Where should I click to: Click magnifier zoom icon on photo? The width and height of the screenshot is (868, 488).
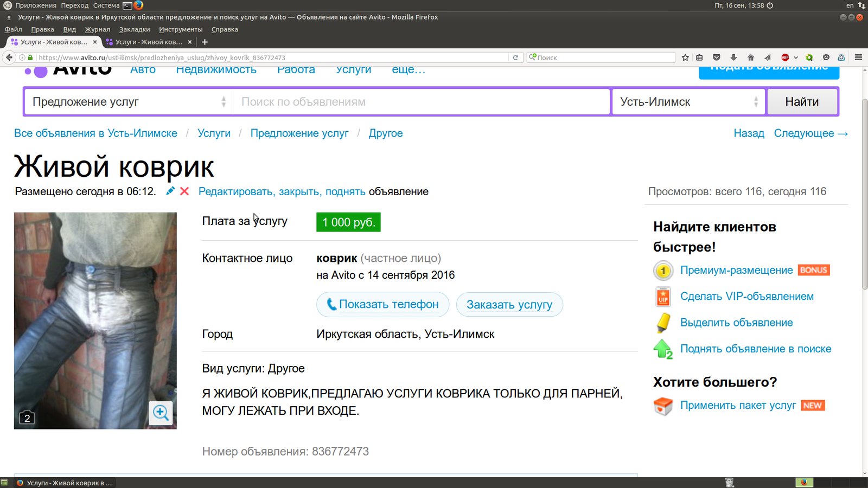click(x=161, y=413)
